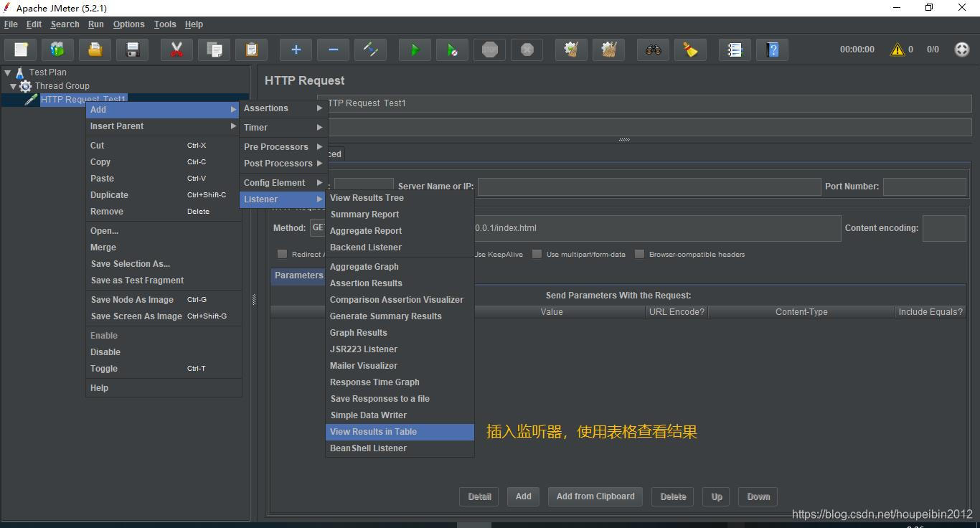Open the Options menu in menu bar

[x=128, y=24]
